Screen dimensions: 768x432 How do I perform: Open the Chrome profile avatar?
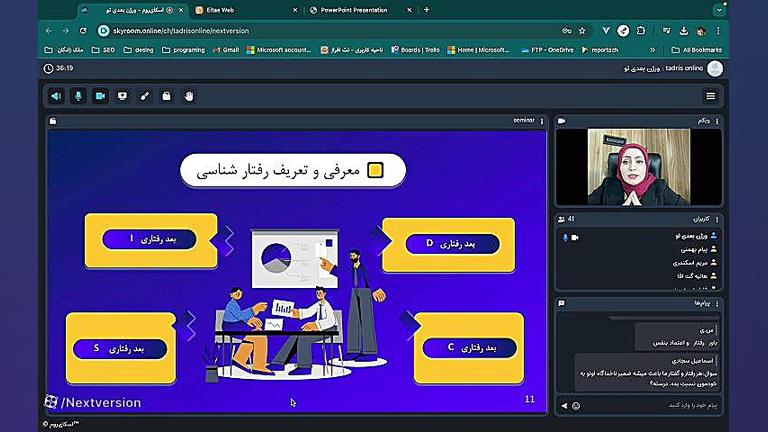[701, 31]
